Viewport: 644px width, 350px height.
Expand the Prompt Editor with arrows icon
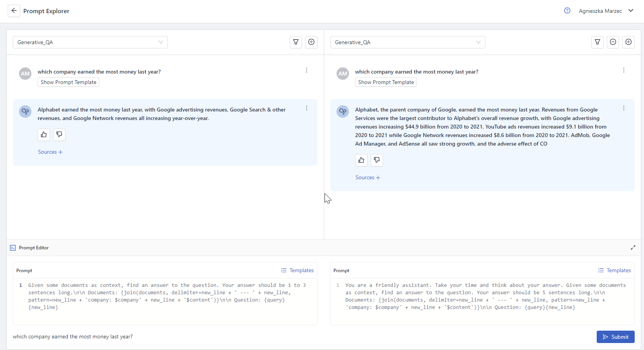pos(633,247)
